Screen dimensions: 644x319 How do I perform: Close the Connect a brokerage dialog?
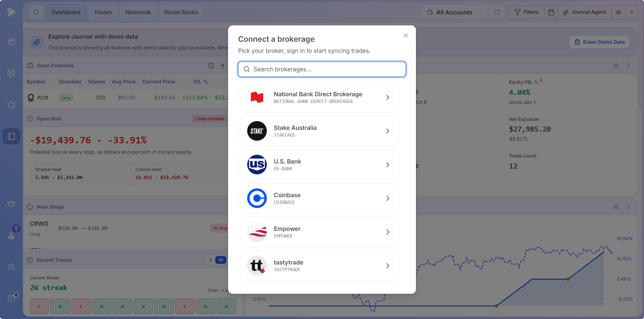(x=406, y=36)
